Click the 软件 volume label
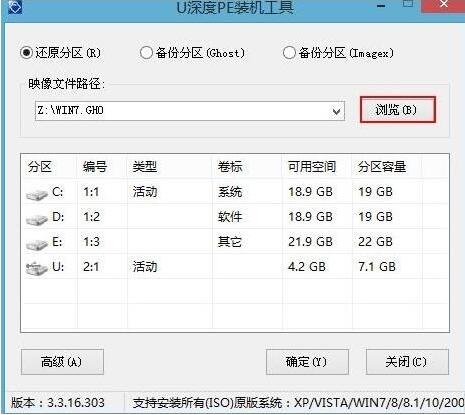465x415 pixels. (230, 217)
